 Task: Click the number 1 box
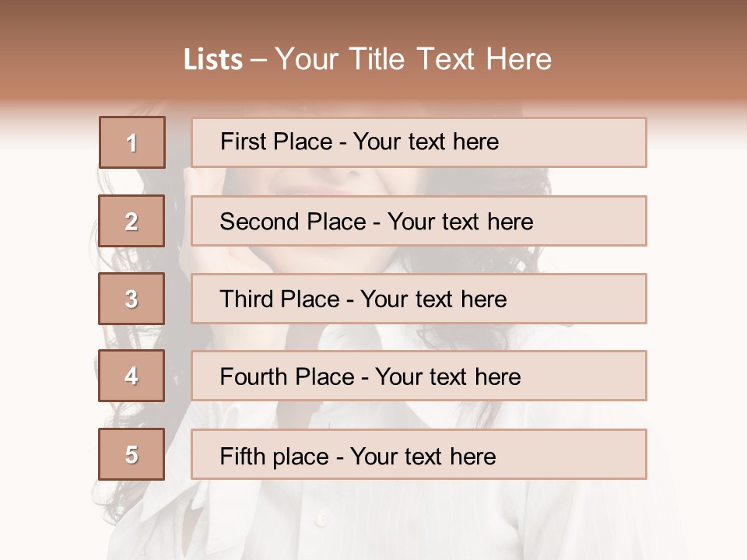click(132, 142)
